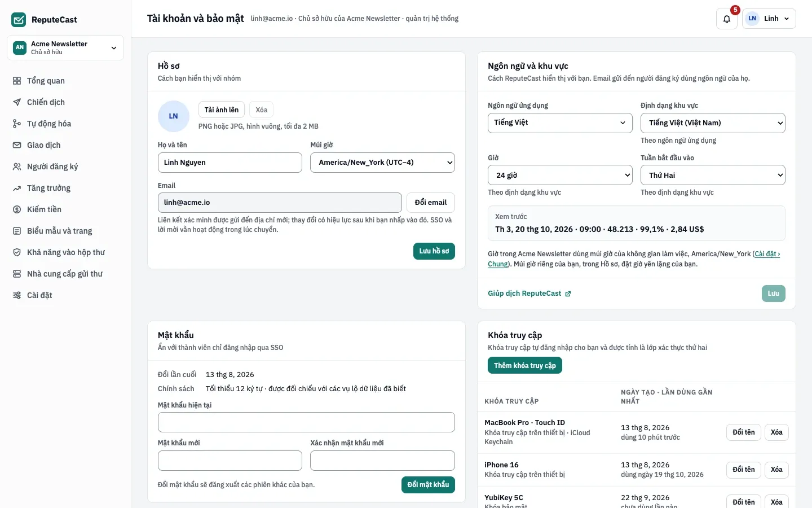Click the LN profile avatar in Hồ sơ
Viewport: 812px width, 508px height.
[x=174, y=116]
